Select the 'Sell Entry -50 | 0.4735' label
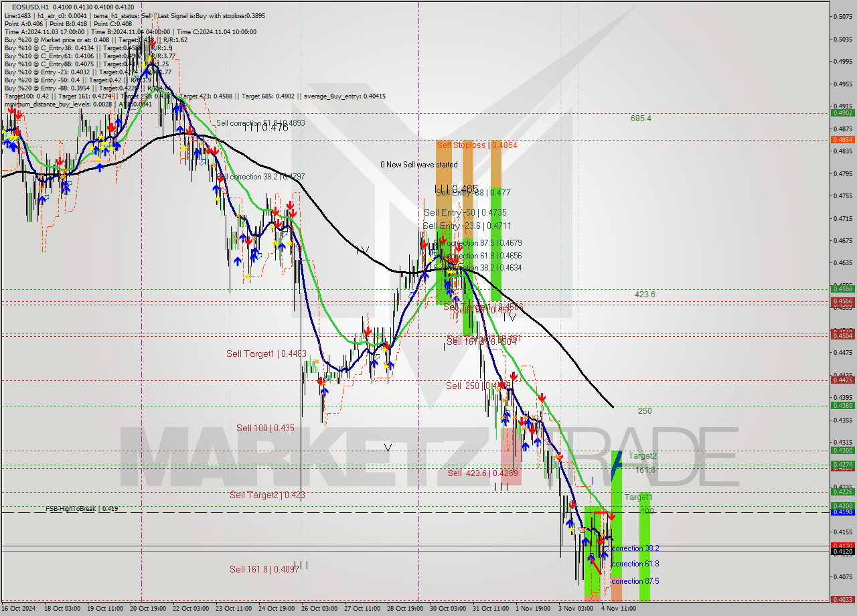Image resolution: width=857 pixels, height=616 pixels. tap(465, 212)
